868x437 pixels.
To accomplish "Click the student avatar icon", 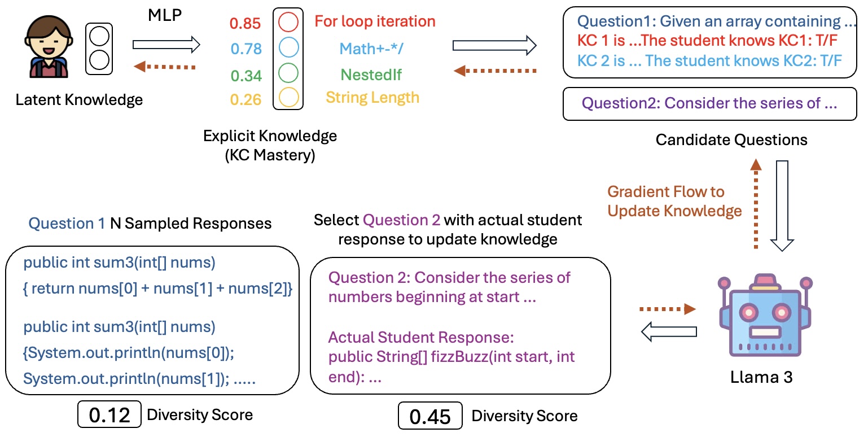I will (x=46, y=49).
